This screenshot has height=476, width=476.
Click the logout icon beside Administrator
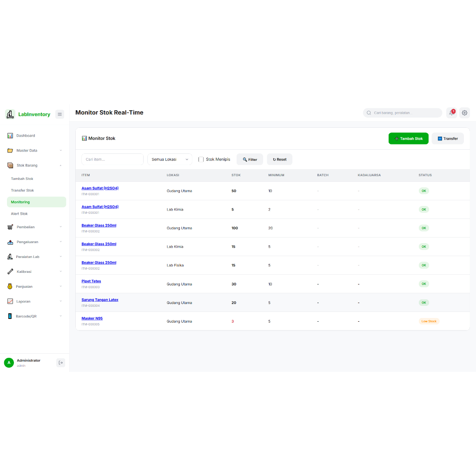point(61,363)
